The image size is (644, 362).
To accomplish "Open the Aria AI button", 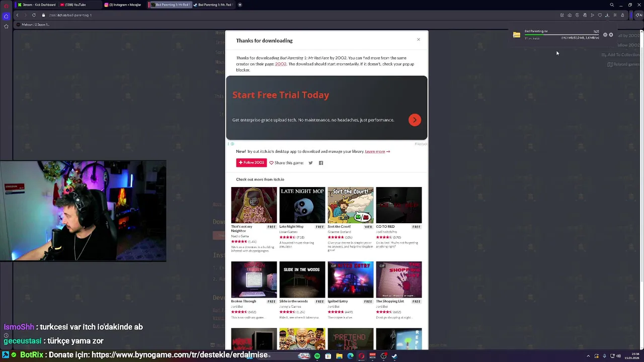I will [x=639, y=15].
